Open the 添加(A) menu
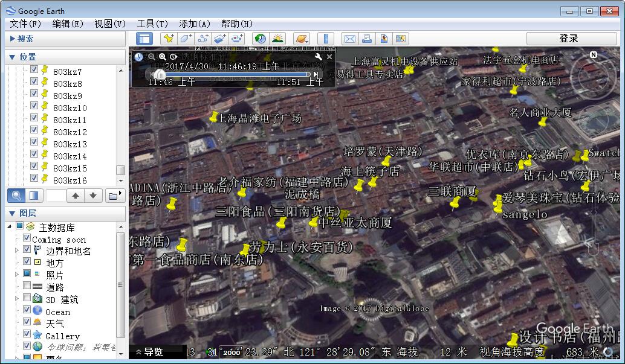The height and width of the screenshot is (364, 625). click(x=195, y=24)
